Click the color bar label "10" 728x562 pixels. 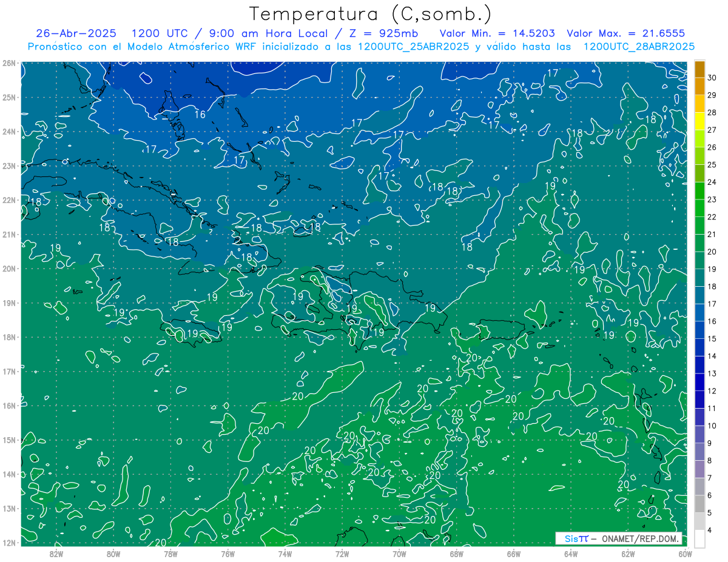coord(712,426)
